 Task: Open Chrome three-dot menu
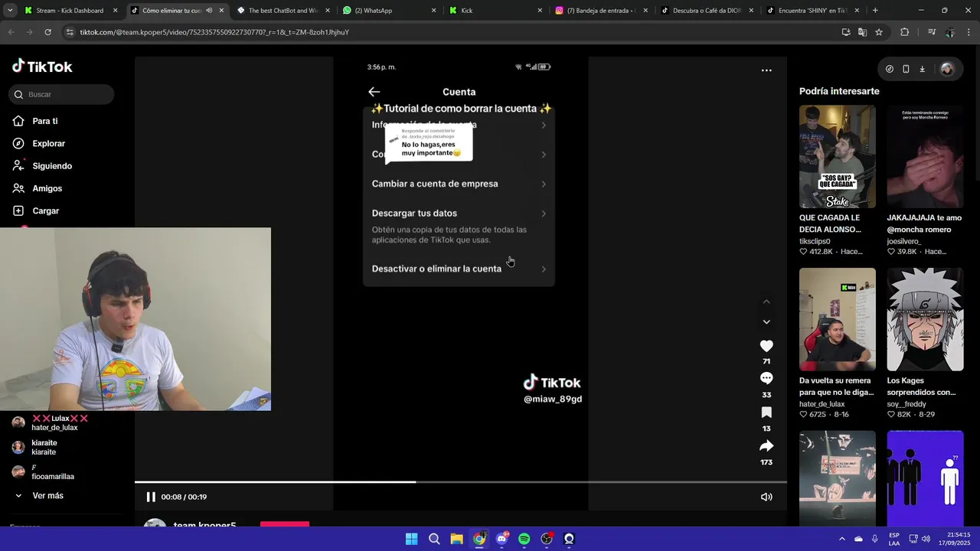[969, 32]
